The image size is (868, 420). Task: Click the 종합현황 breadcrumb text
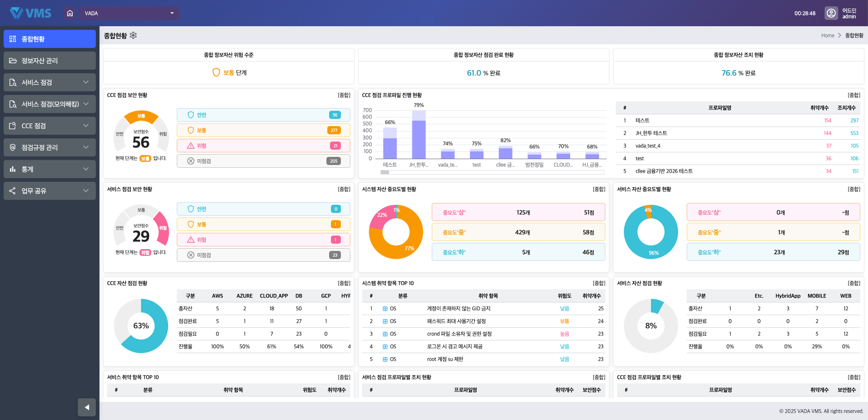pyautogui.click(x=854, y=35)
